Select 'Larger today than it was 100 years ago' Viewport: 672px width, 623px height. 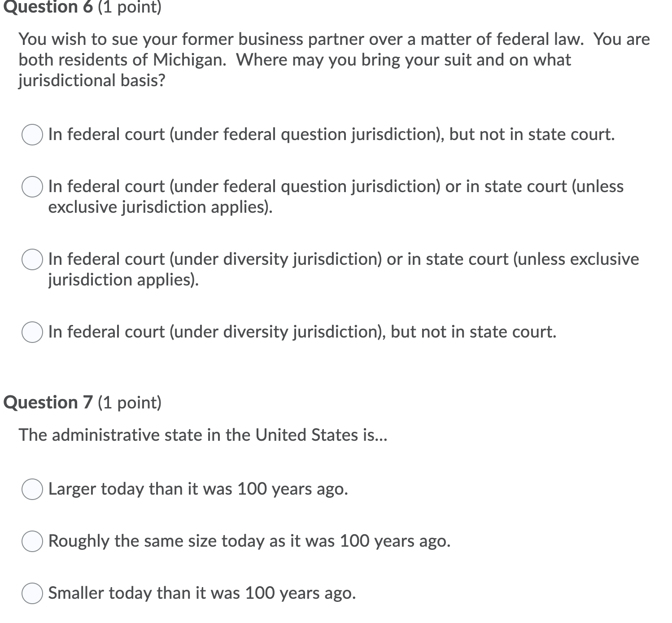click(x=31, y=489)
